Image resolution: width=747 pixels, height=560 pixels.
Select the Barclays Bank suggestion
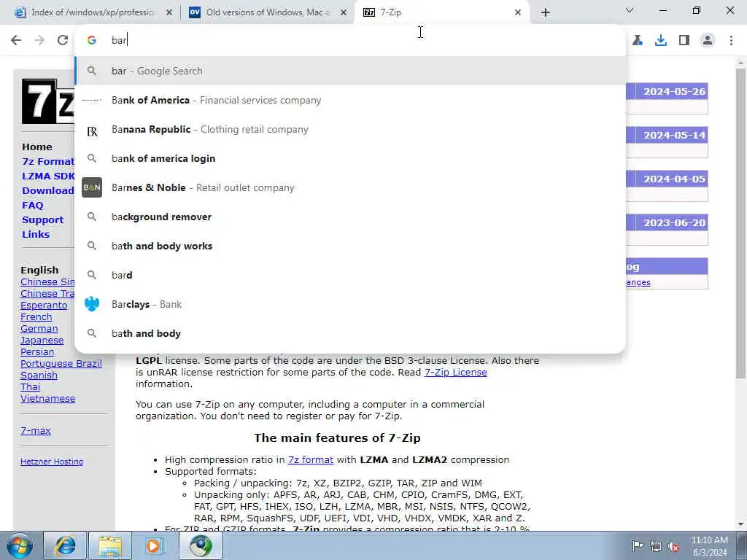[x=350, y=304]
